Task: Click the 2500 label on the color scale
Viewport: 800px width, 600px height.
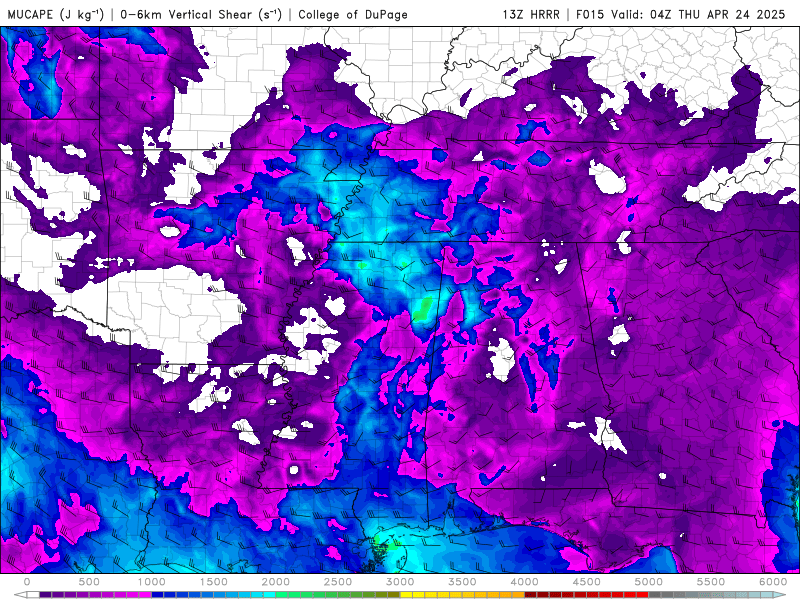Action: [338, 582]
